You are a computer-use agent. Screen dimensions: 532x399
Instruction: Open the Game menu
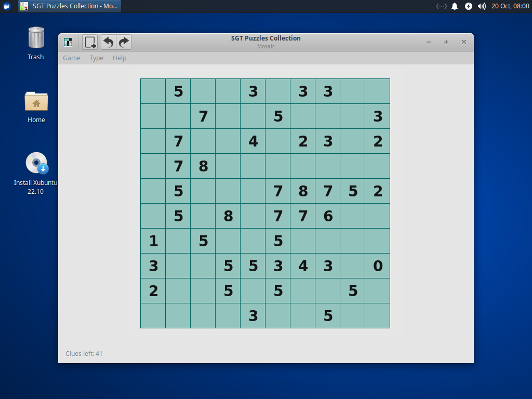coord(71,58)
